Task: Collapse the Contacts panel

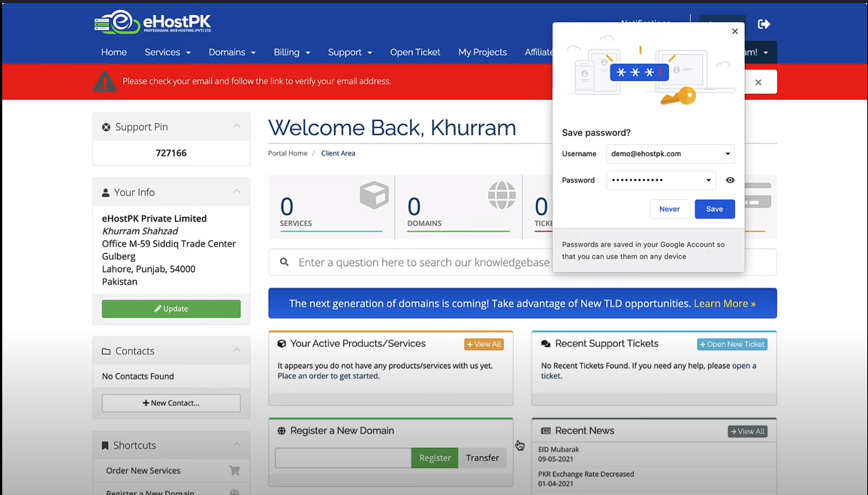Action: click(237, 351)
